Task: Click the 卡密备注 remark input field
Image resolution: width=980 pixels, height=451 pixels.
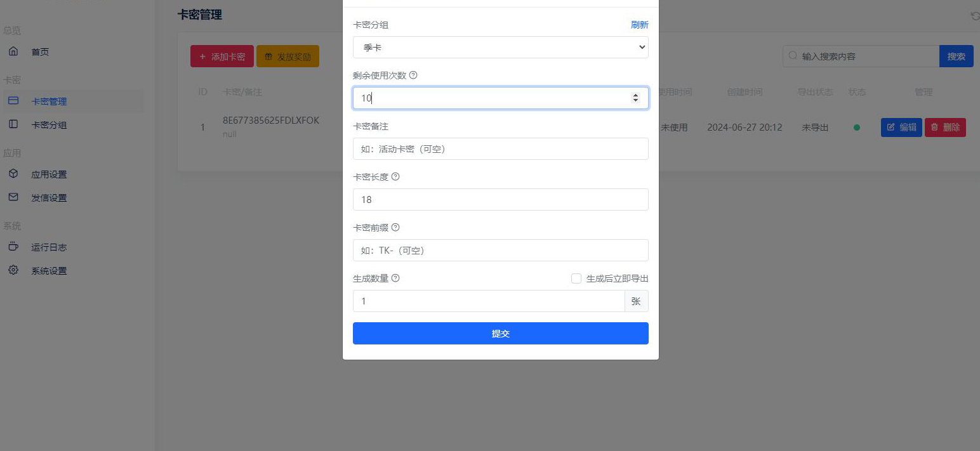Action: tap(500, 149)
